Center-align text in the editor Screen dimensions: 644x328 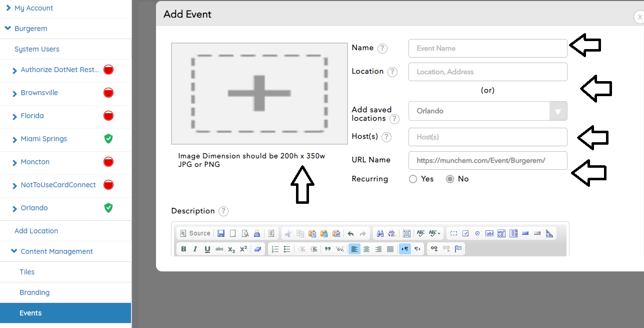point(366,249)
